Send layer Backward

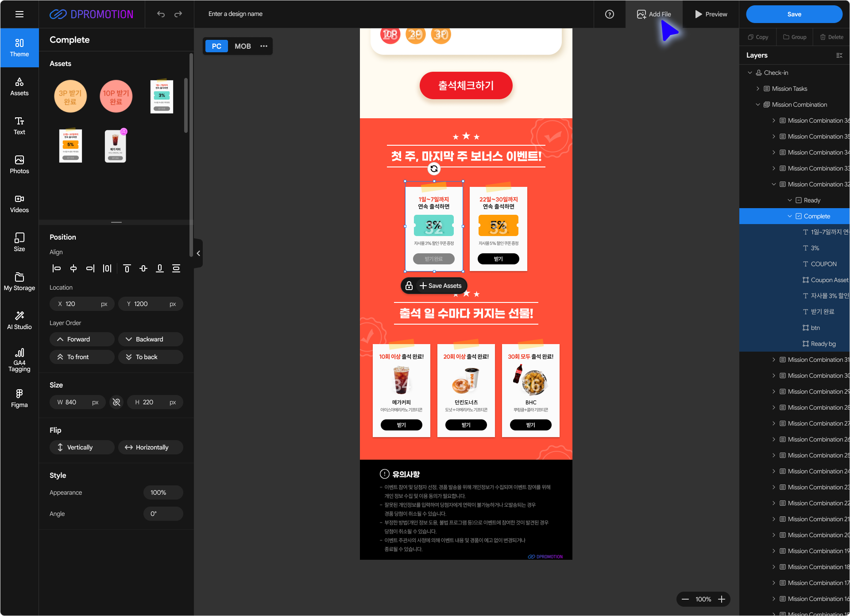tap(151, 339)
